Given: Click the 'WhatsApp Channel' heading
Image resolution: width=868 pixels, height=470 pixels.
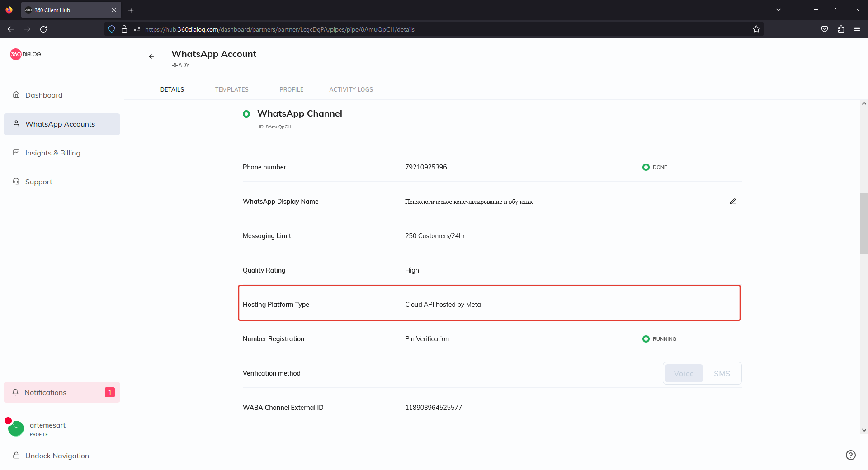Looking at the screenshot, I should tap(300, 113).
